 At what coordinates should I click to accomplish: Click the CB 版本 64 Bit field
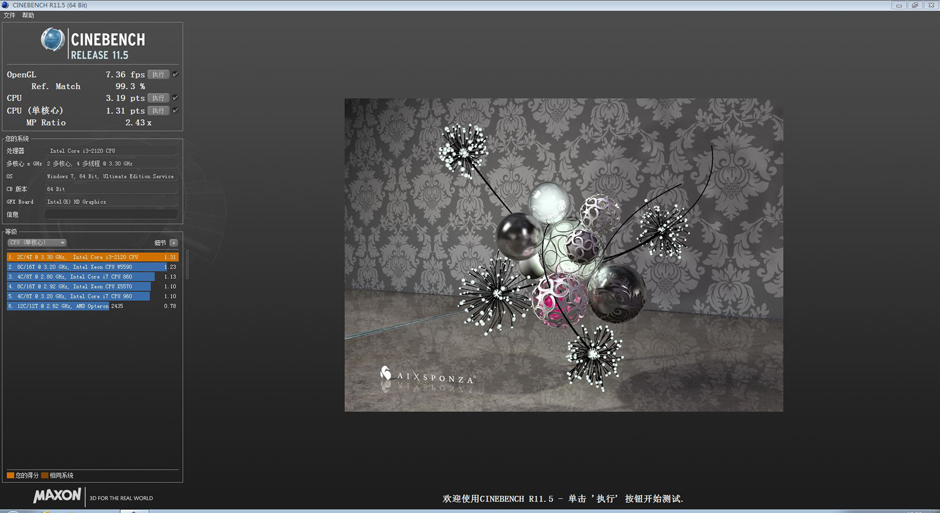click(x=112, y=189)
